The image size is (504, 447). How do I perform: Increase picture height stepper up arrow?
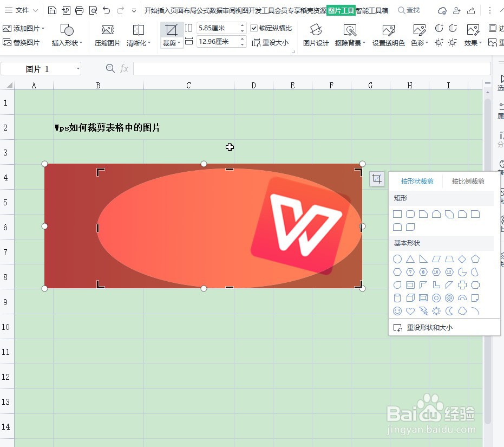click(x=243, y=25)
